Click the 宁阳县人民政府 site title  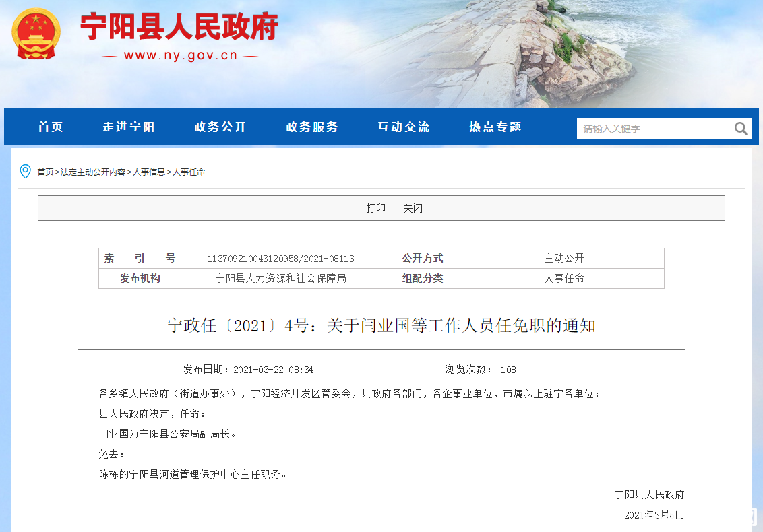pyautogui.click(x=179, y=26)
